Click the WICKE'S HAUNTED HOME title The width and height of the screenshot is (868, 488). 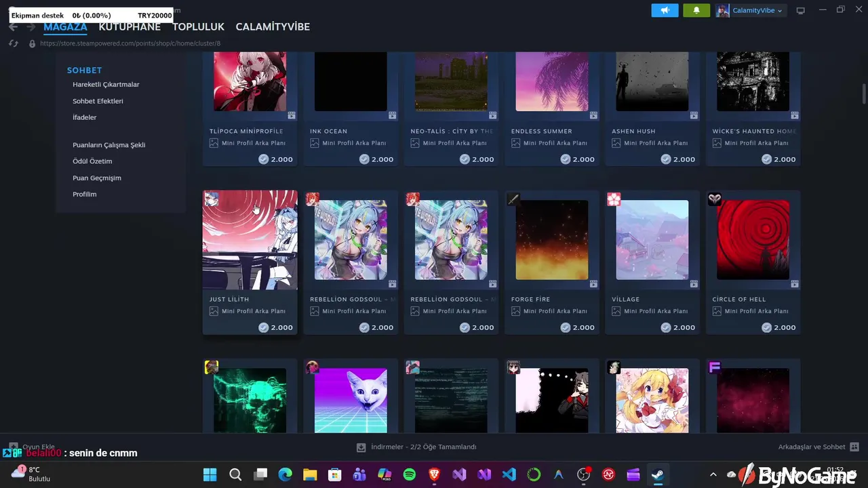pos(754,131)
